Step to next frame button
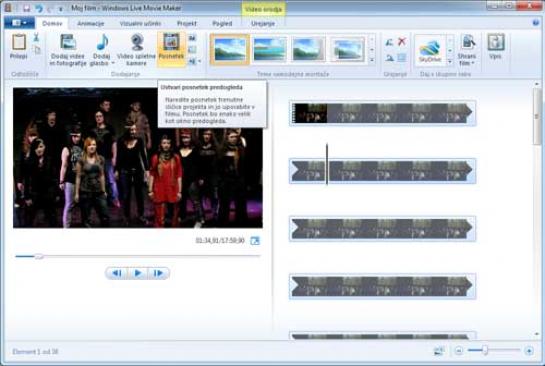Image resolution: width=545 pixels, height=366 pixels. [158, 273]
